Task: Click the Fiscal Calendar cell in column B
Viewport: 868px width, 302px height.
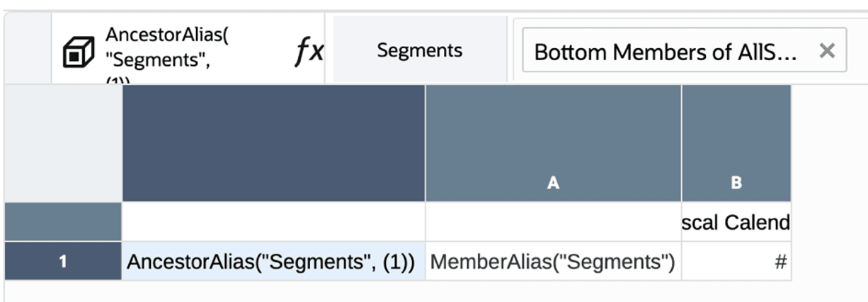Action: coord(736,222)
